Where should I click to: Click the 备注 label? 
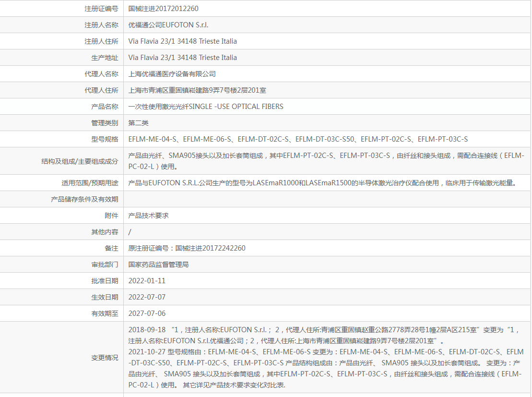click(x=111, y=248)
